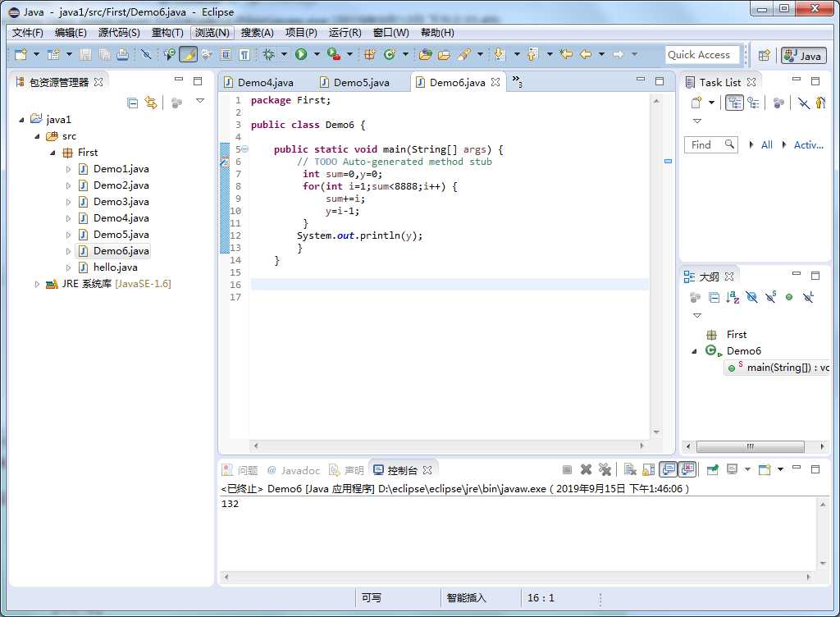
Task: Click the Last Edit Location arrow icon
Action: pyautogui.click(x=566, y=54)
